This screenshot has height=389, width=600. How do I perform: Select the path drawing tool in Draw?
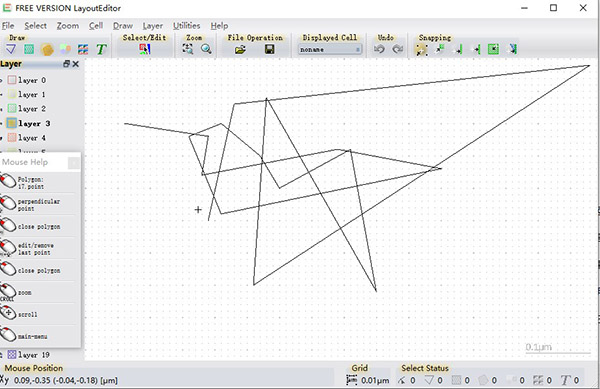pyautogui.click(x=11, y=49)
